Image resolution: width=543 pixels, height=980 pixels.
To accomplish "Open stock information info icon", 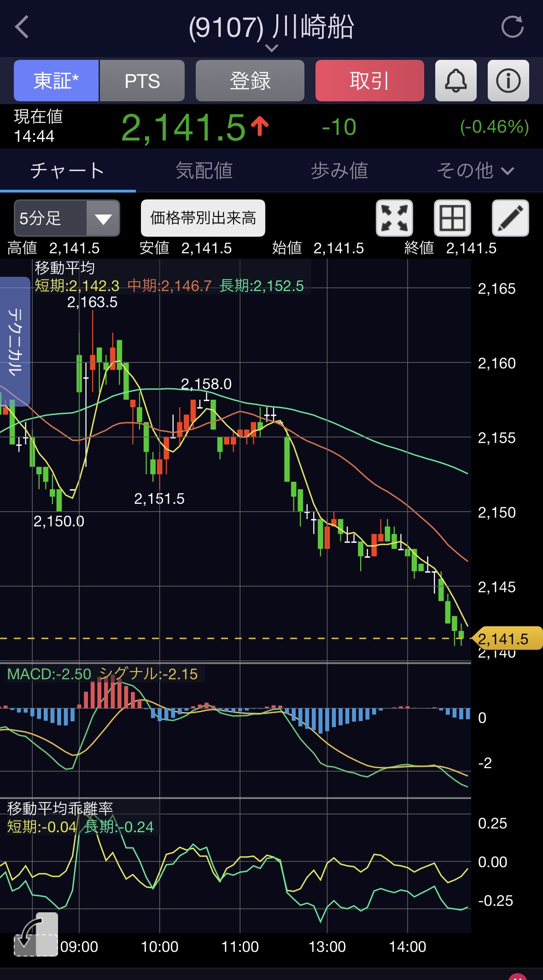I will pos(508,81).
